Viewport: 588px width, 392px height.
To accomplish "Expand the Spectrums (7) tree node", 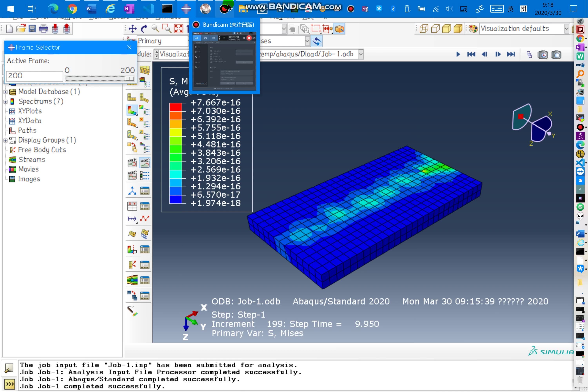I will [5, 101].
